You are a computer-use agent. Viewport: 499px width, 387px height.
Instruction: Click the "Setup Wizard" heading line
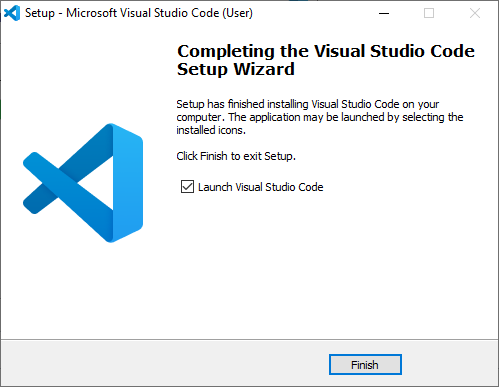pyautogui.click(x=236, y=69)
